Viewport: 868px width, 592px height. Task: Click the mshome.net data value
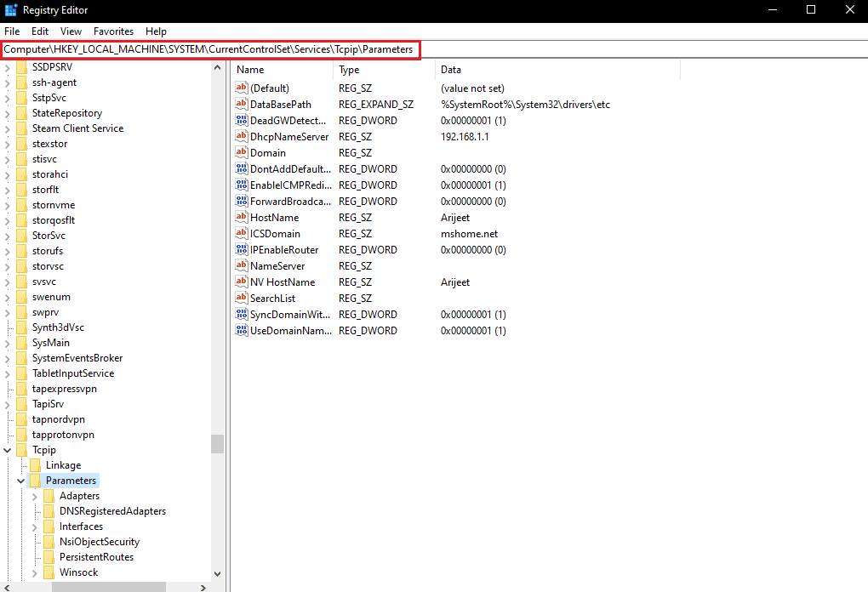point(469,233)
